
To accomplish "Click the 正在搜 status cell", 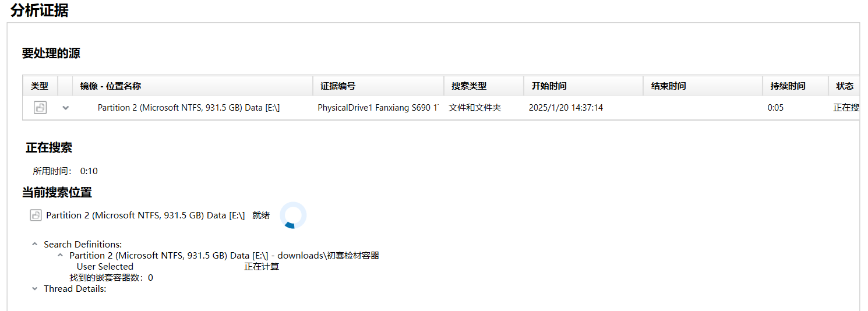I will (846, 108).
